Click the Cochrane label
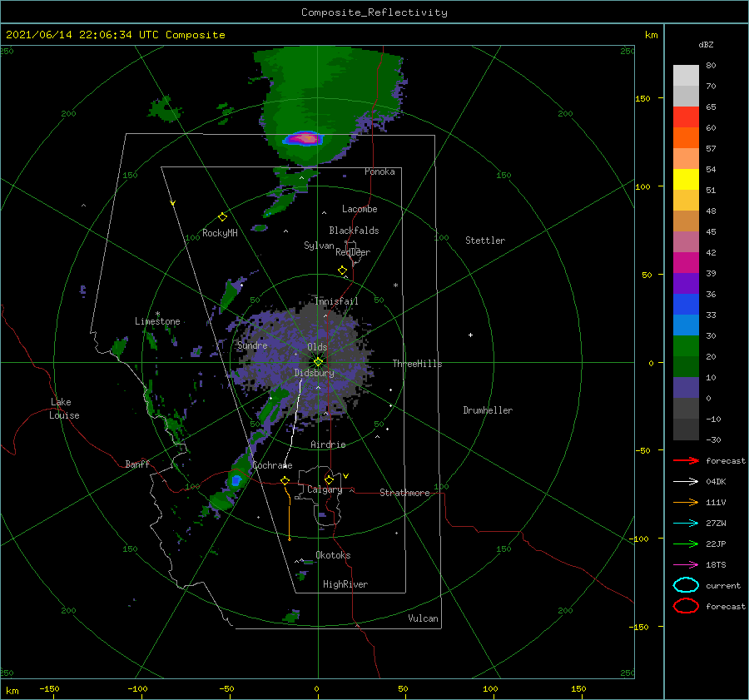Image resolution: width=749 pixels, height=700 pixels. (272, 465)
